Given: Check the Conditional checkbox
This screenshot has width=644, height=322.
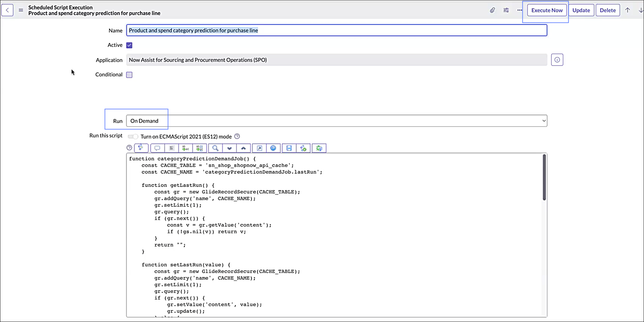Looking at the screenshot, I should pos(129,75).
